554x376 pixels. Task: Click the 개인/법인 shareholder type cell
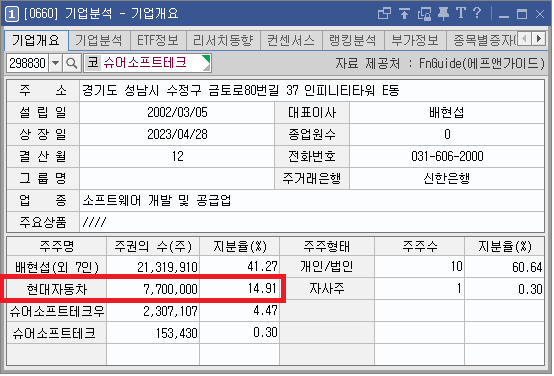pyautogui.click(x=327, y=267)
